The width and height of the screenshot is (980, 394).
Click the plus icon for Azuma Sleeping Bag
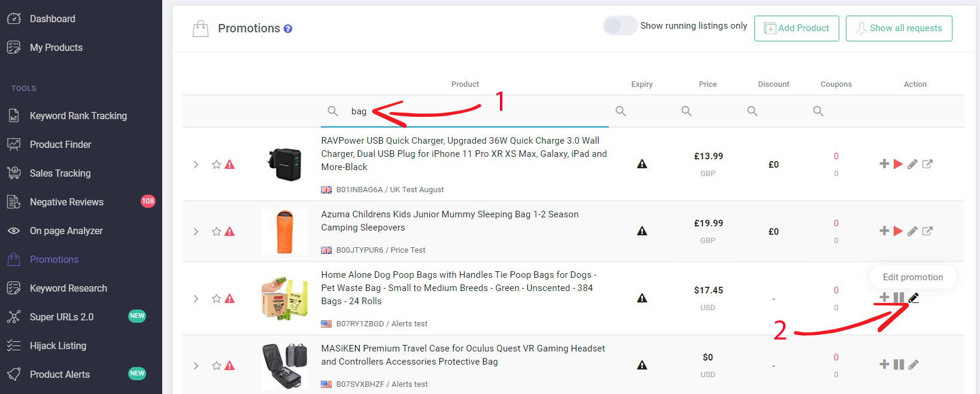click(x=884, y=231)
